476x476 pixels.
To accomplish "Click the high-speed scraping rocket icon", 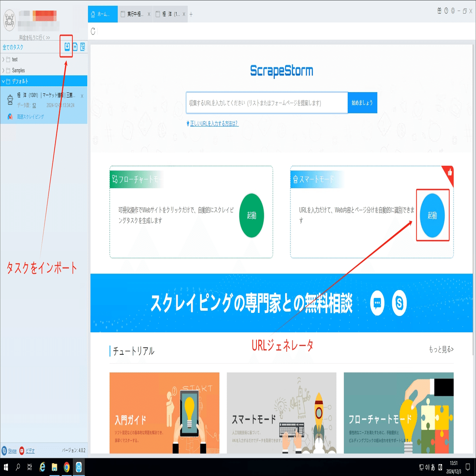I will coord(10,116).
